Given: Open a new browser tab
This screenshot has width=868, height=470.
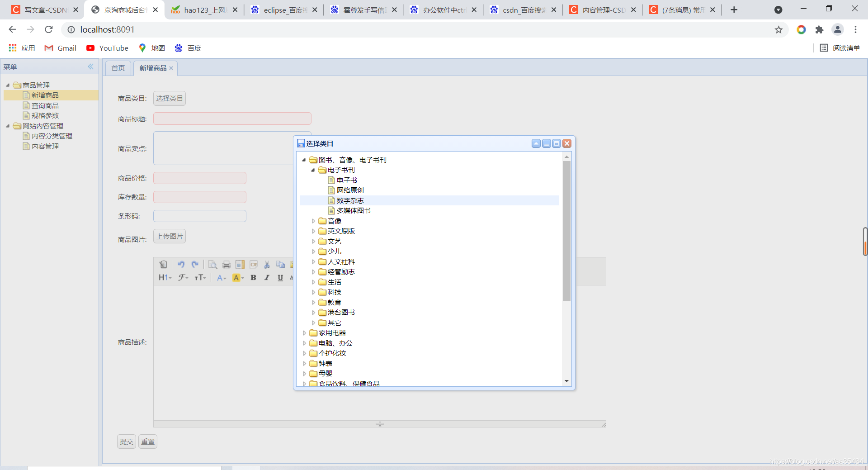Looking at the screenshot, I should point(734,9).
